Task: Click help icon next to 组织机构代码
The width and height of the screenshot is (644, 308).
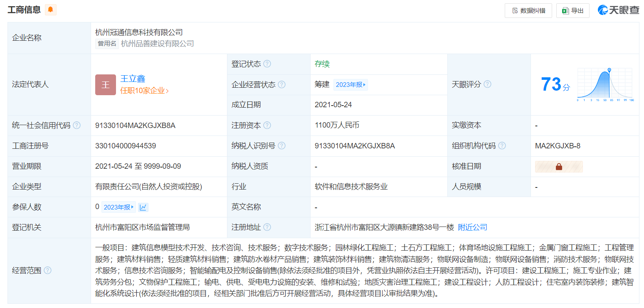Action: (502, 146)
